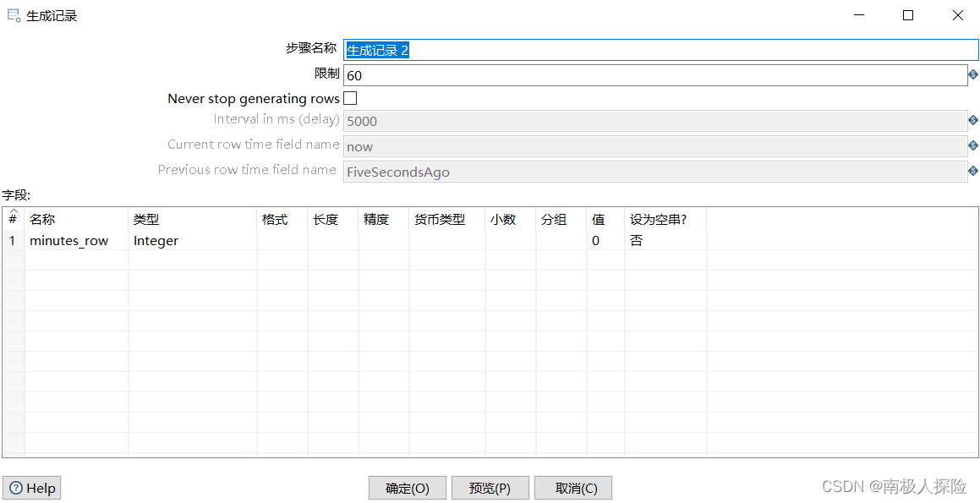Minimize the 生成记录 dialog window
This screenshot has height=503, width=980.
click(859, 15)
